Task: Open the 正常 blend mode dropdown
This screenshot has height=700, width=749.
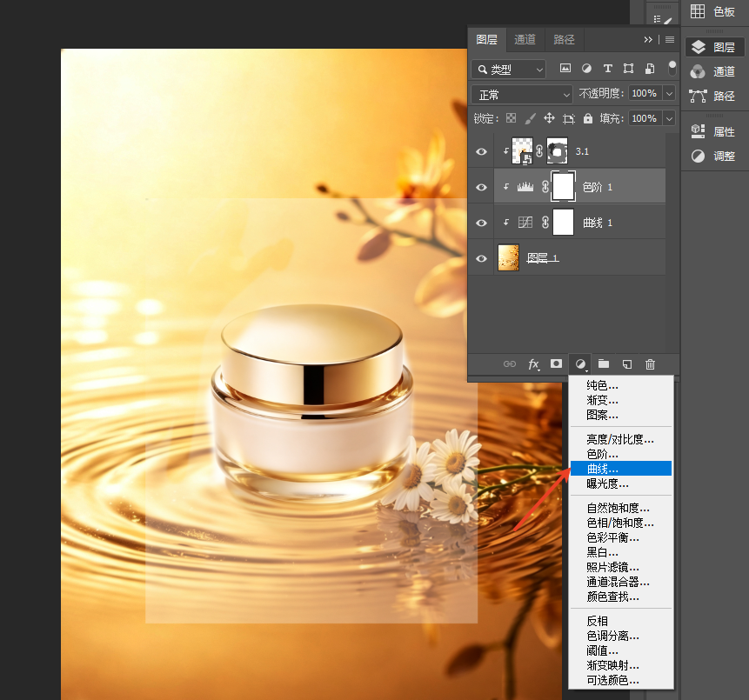Action: (x=522, y=95)
